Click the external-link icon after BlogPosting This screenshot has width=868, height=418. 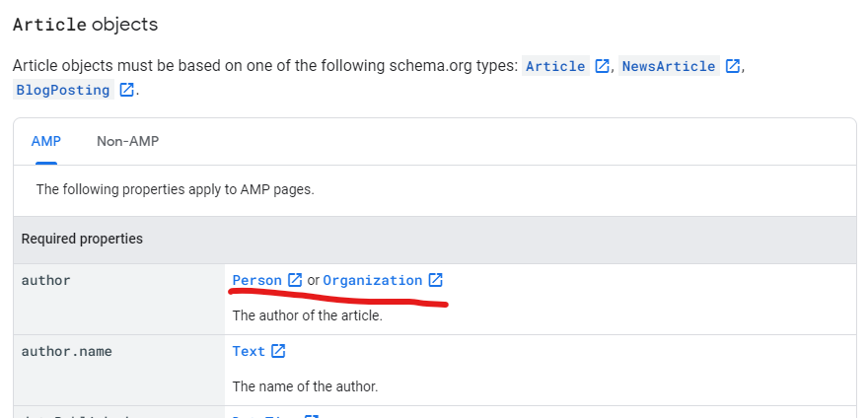[x=126, y=90]
